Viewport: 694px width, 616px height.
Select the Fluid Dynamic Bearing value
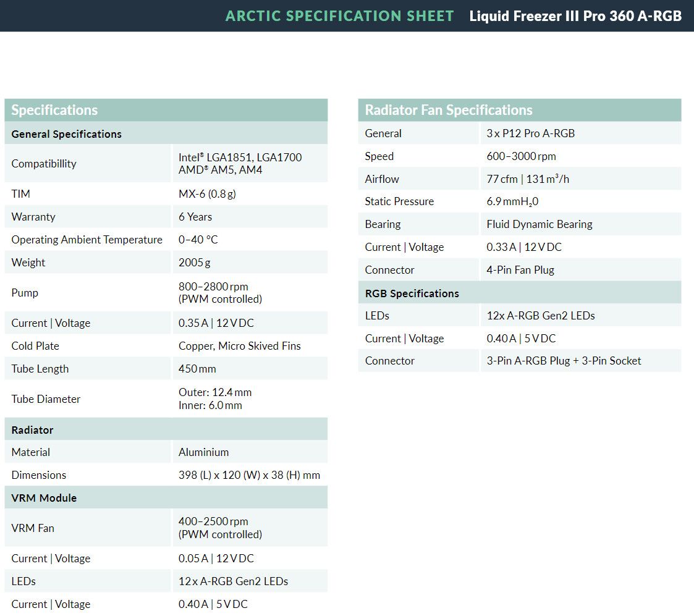(x=539, y=224)
